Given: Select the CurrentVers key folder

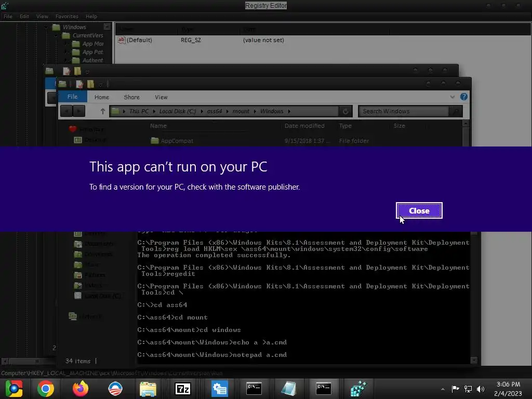Looking at the screenshot, I should point(83,35).
